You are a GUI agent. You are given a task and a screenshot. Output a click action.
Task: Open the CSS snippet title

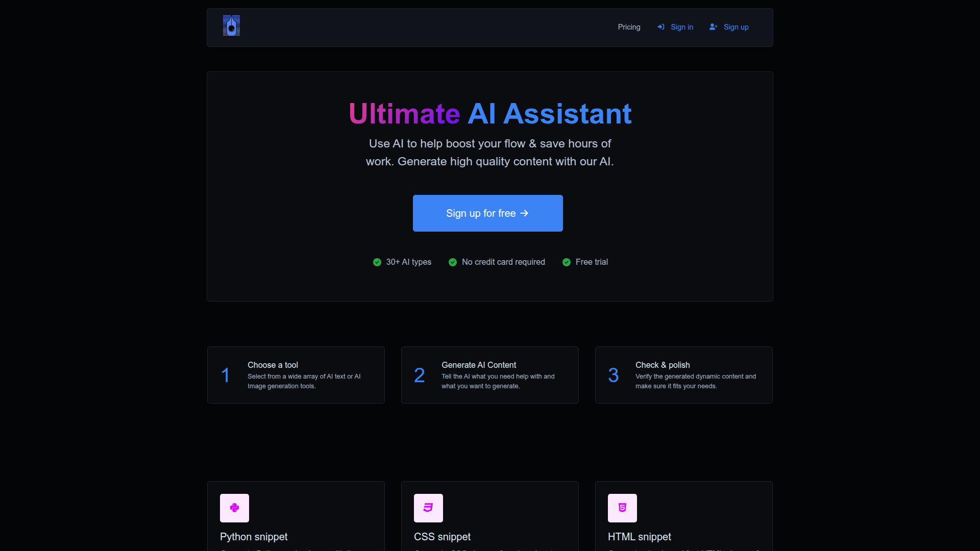tap(442, 537)
